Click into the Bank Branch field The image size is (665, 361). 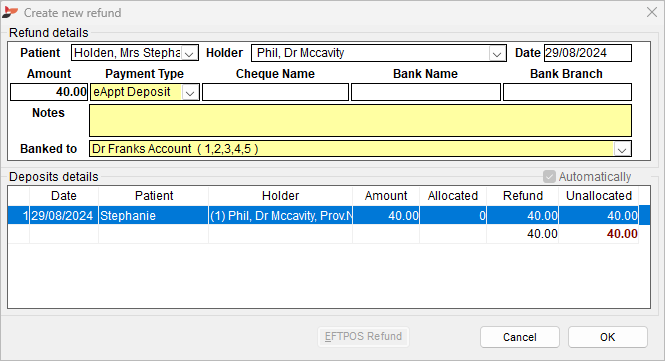(567, 92)
